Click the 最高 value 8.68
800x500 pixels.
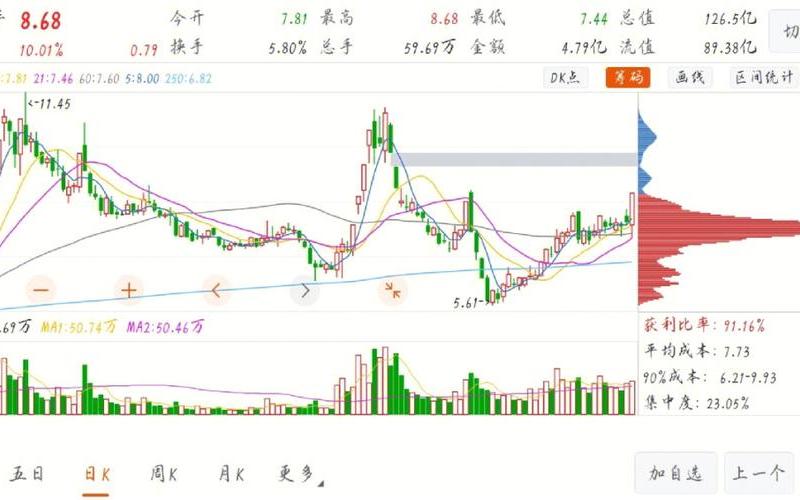click(x=444, y=19)
